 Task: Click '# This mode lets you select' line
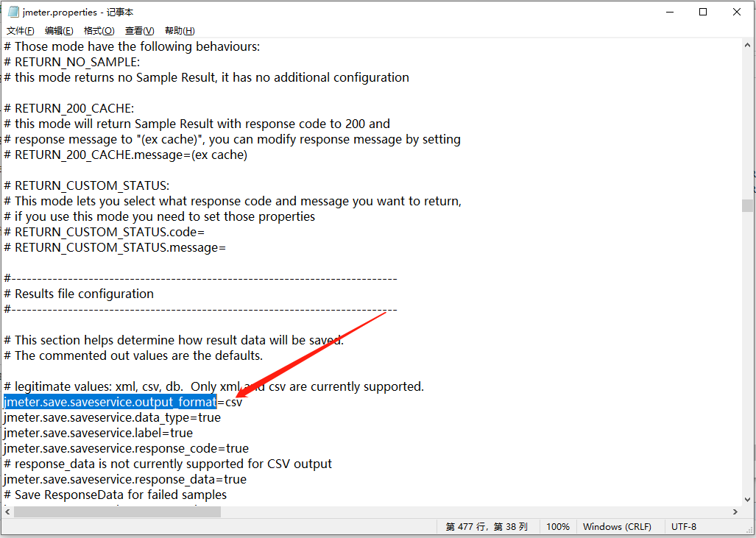tap(233, 201)
